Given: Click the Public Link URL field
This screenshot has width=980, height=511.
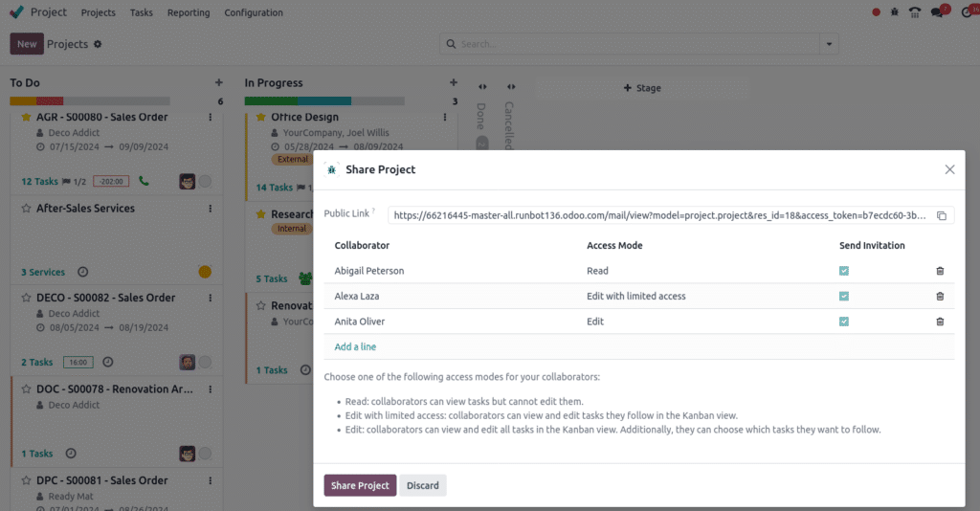Looking at the screenshot, I should click(661, 215).
